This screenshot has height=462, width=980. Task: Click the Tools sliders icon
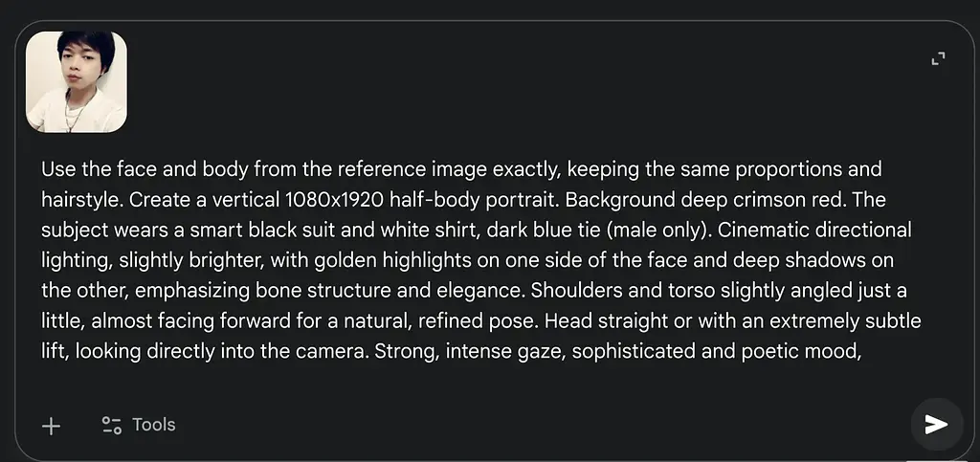click(x=111, y=426)
